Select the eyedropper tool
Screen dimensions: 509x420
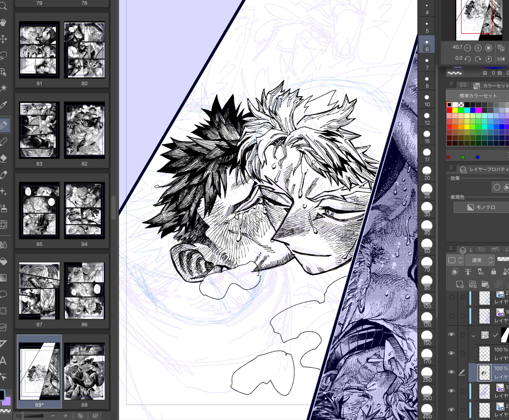click(3, 105)
